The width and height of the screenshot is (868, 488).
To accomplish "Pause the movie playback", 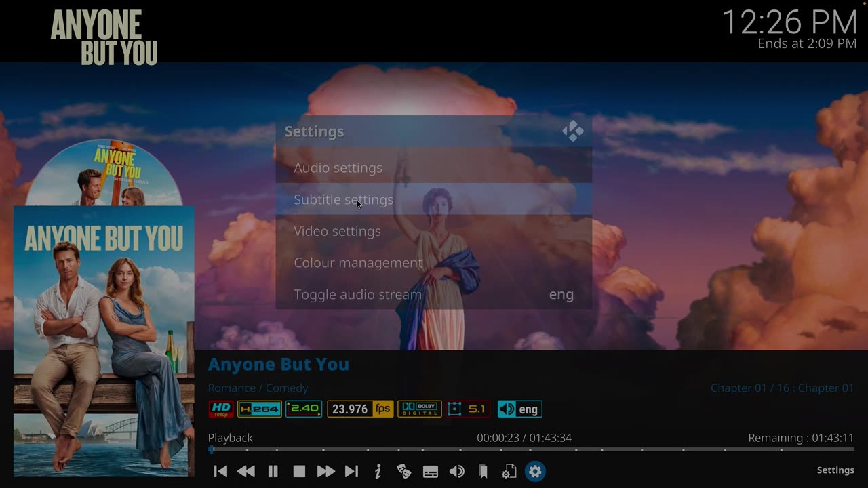I will coord(273,471).
